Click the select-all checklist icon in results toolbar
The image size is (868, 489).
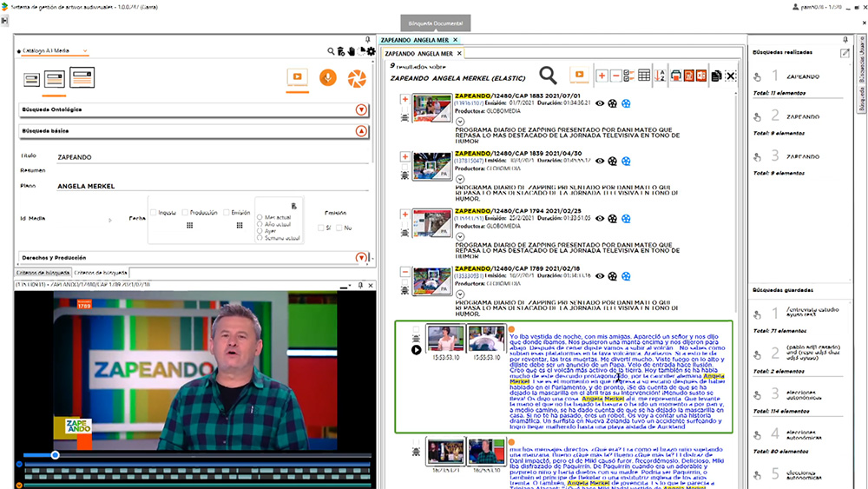pos(628,76)
